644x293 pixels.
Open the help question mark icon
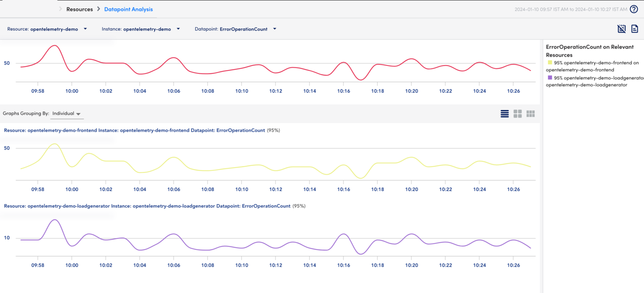tap(634, 9)
